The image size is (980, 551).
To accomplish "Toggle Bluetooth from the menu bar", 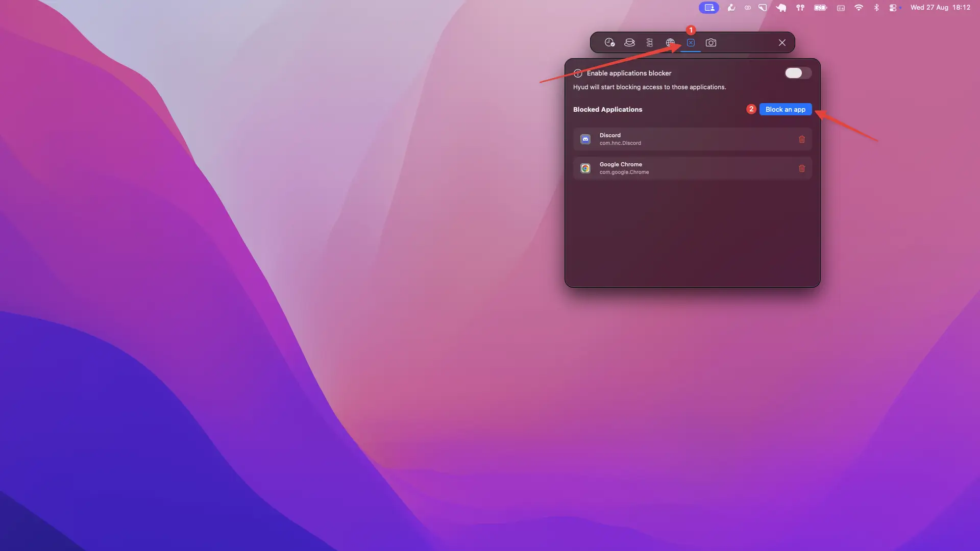I will coord(877,8).
